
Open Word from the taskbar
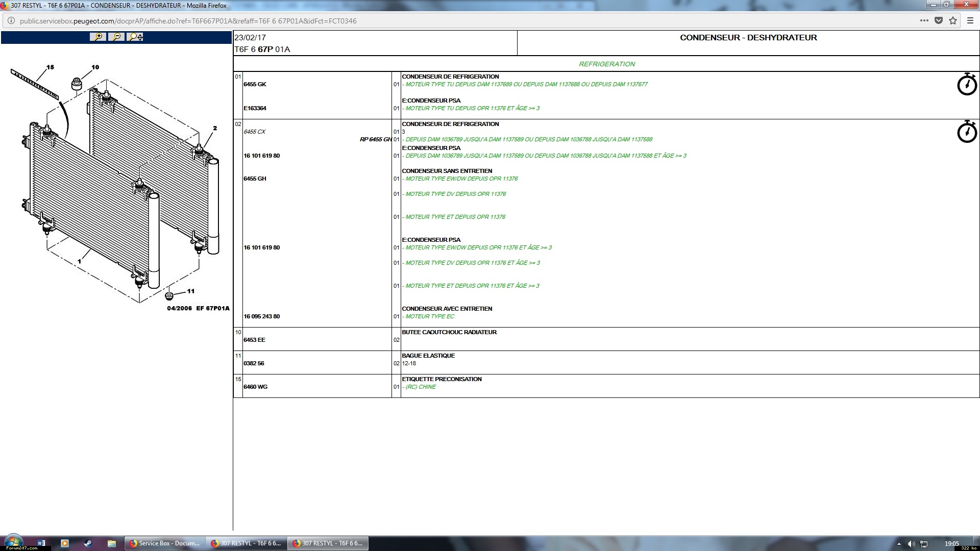click(41, 543)
